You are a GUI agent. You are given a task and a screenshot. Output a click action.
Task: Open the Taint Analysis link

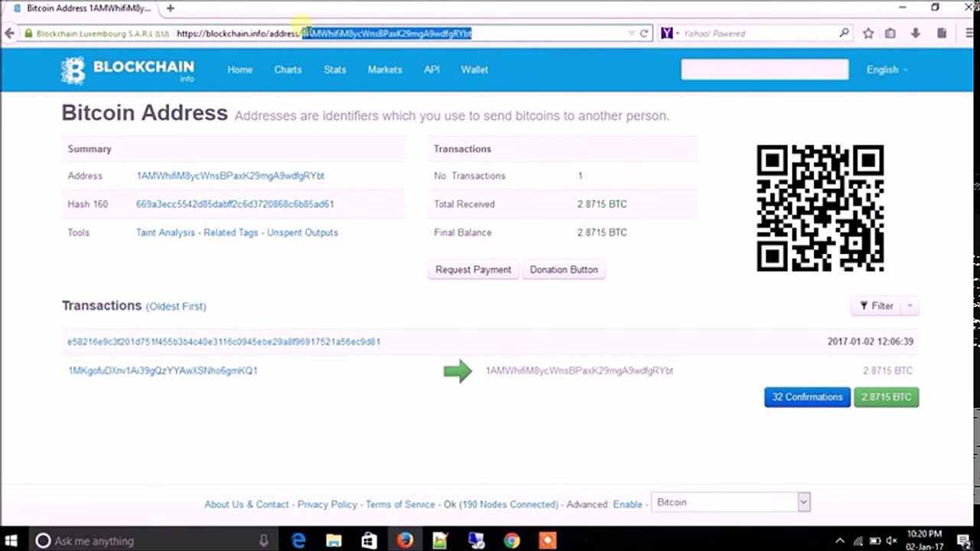165,233
